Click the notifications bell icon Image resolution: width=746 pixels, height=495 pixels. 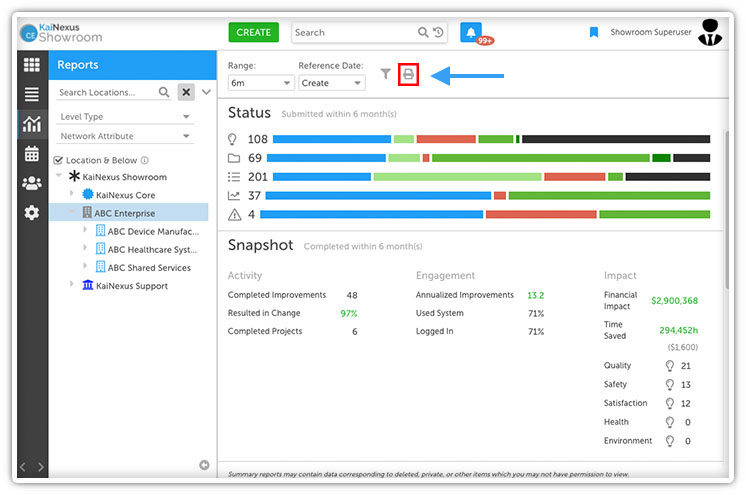471,32
